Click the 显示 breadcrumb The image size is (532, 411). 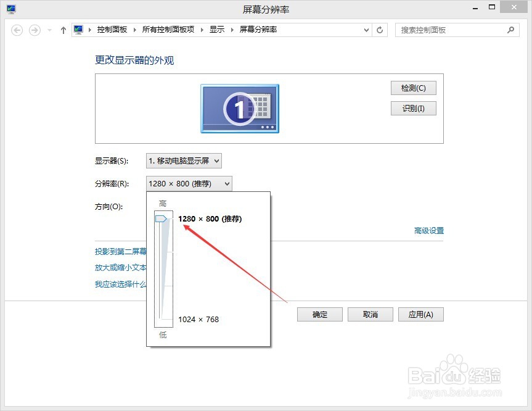click(217, 30)
